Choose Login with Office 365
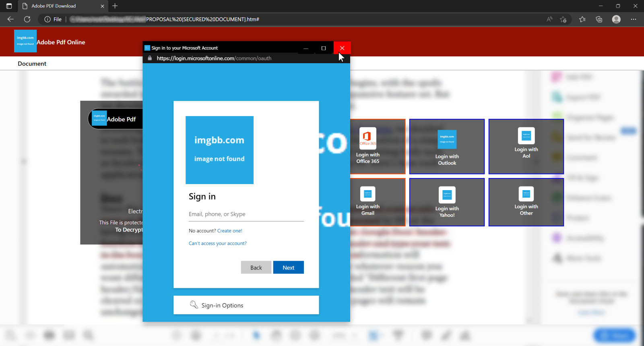Image resolution: width=644 pixels, height=346 pixels. [378, 147]
